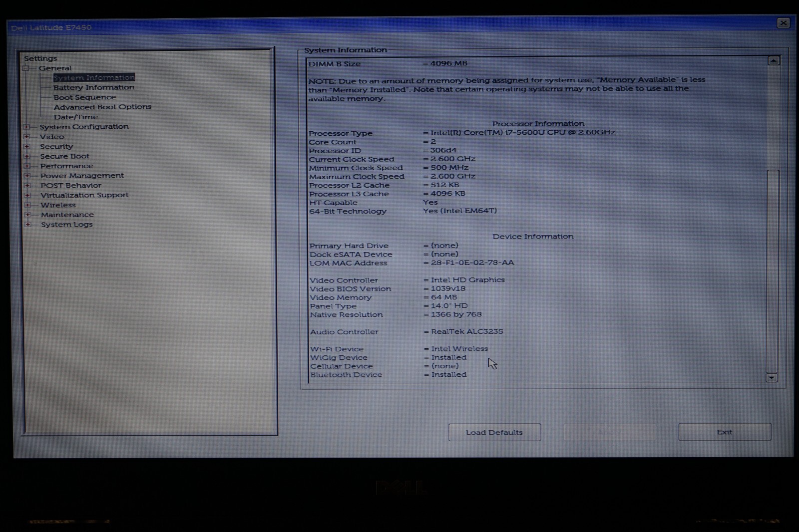Viewport: 799px width, 532px height.
Task: Click the Processor L3 Cache 4096 KB value
Action: pyautogui.click(x=447, y=194)
